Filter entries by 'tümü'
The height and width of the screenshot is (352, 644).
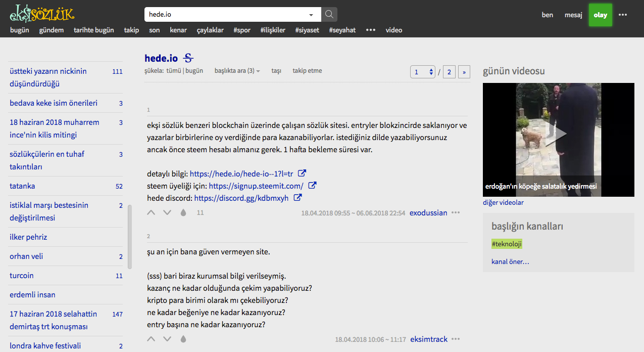click(x=174, y=71)
